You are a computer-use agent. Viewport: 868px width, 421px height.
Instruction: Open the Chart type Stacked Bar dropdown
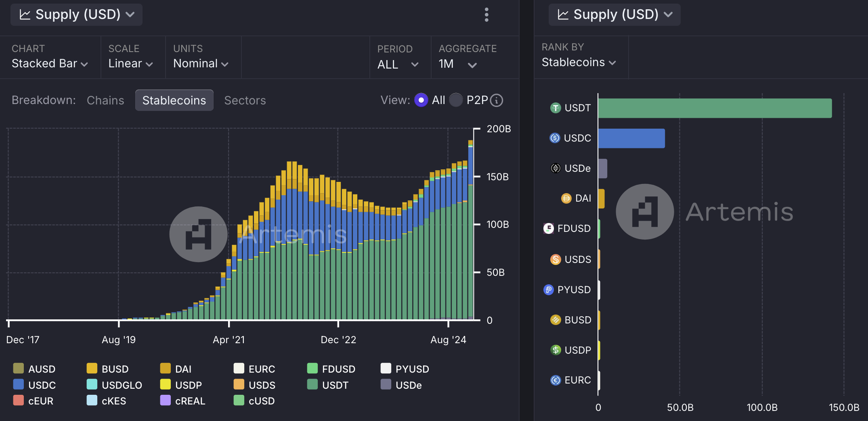(x=50, y=64)
